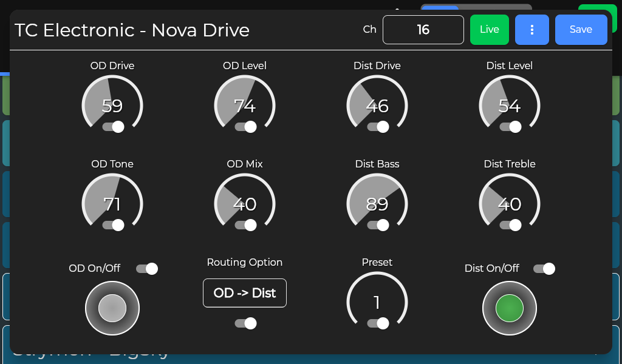Viewport: 622px width, 364px height.
Task: Click the green Live button
Action: coord(489,30)
